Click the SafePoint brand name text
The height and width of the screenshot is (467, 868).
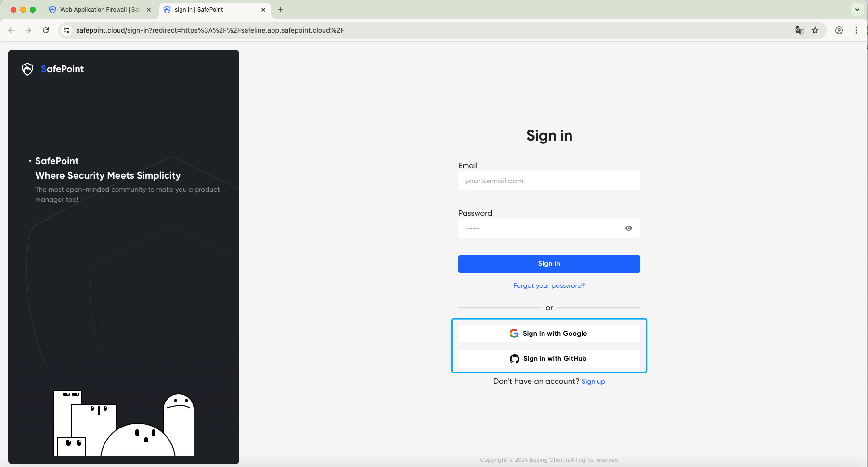(63, 69)
